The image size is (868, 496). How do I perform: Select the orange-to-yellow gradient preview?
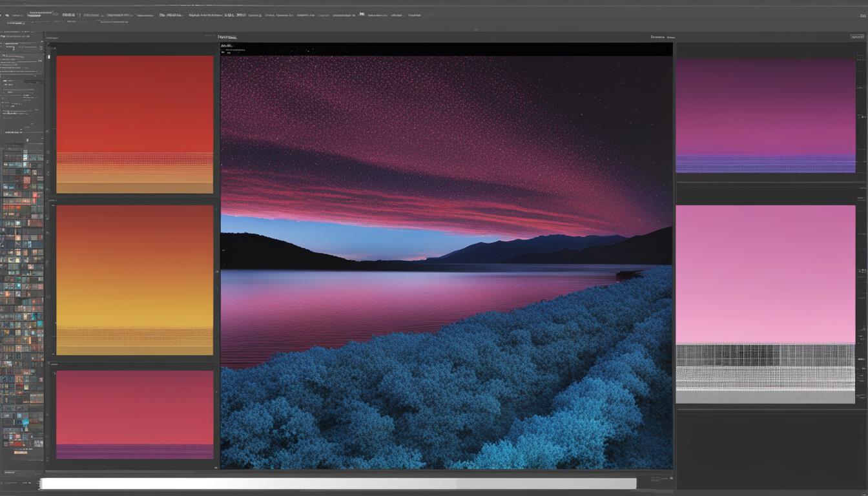(x=134, y=280)
